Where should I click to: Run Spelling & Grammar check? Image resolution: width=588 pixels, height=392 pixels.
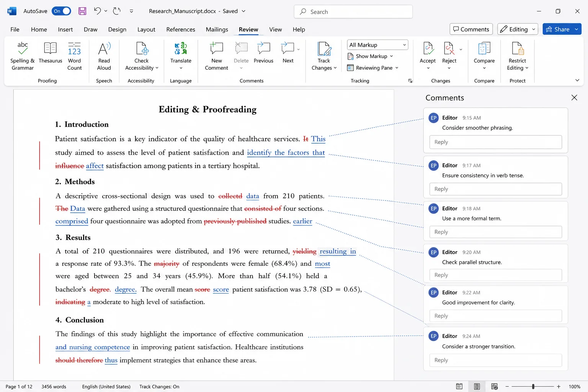click(22, 56)
